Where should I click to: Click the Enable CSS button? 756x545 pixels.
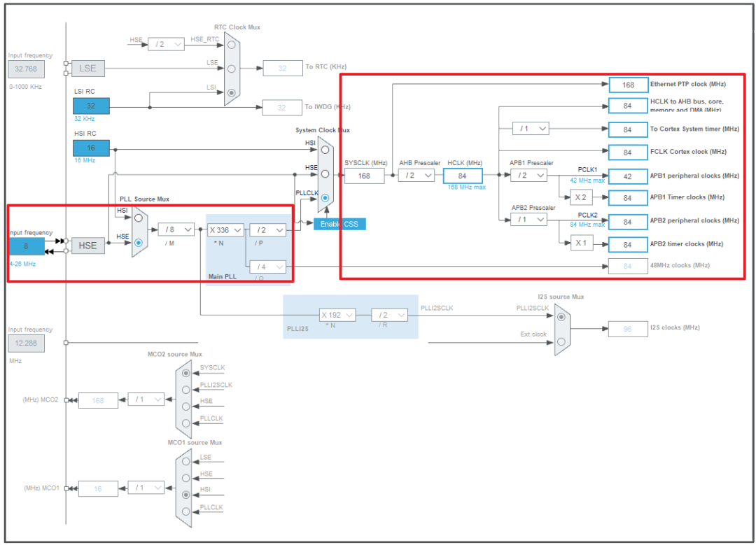339,224
